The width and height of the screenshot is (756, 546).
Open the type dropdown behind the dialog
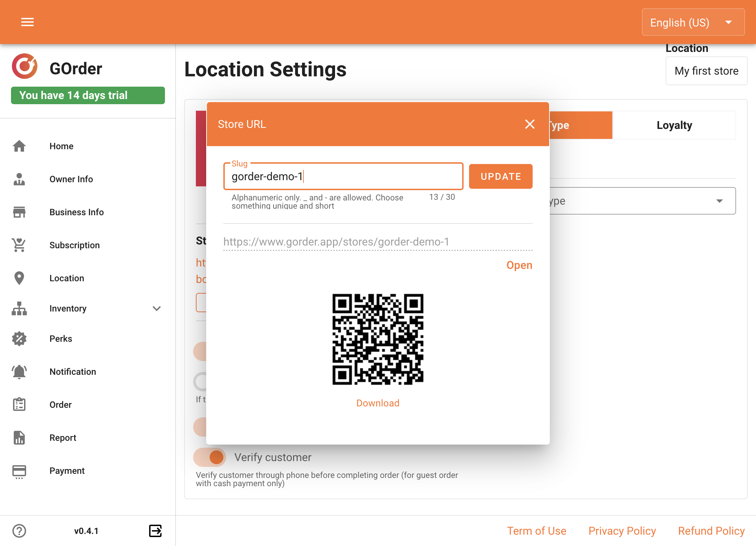[x=642, y=201]
